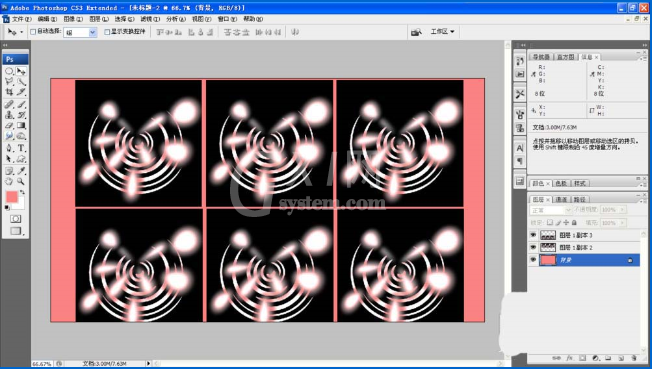The image size is (652, 369).
Task: Click the foreground color swatch
Action: click(12, 197)
